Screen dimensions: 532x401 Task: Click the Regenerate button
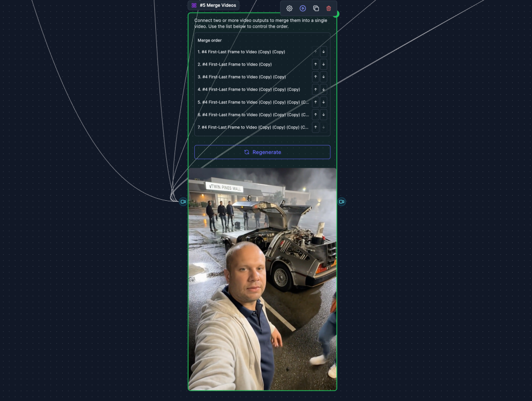click(262, 152)
